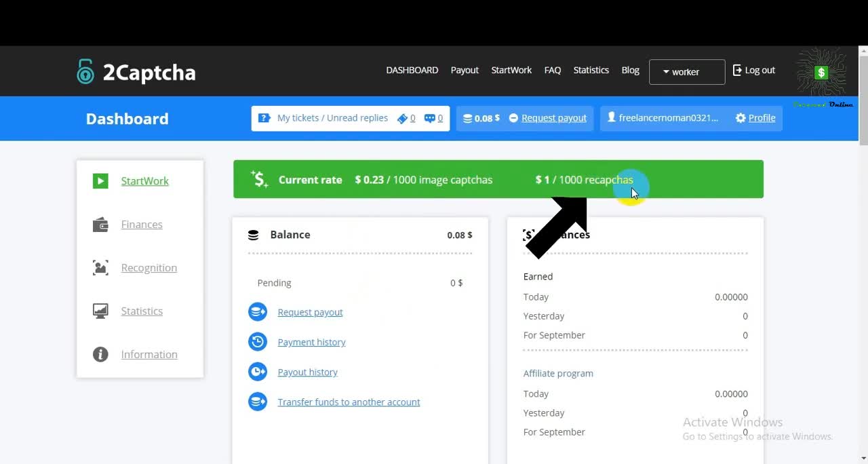This screenshot has height=464, width=868.
Task: Click StartWork link in left sidebar
Action: pyautogui.click(x=145, y=181)
